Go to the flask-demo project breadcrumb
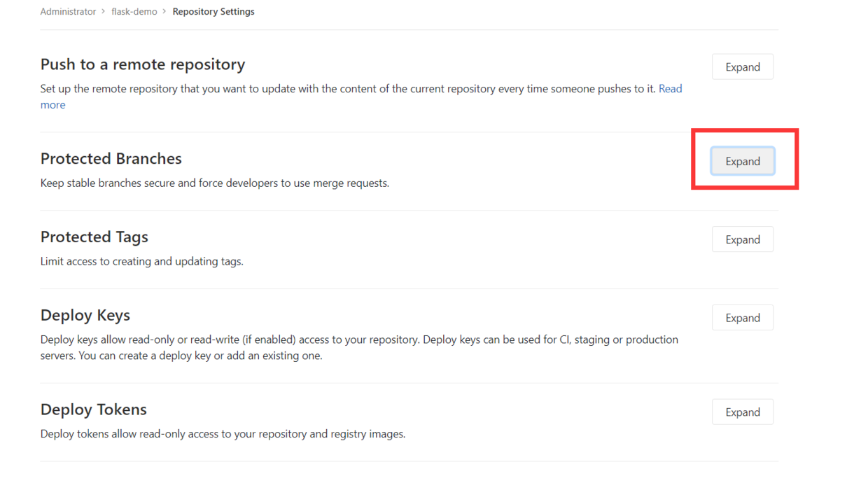 134,12
